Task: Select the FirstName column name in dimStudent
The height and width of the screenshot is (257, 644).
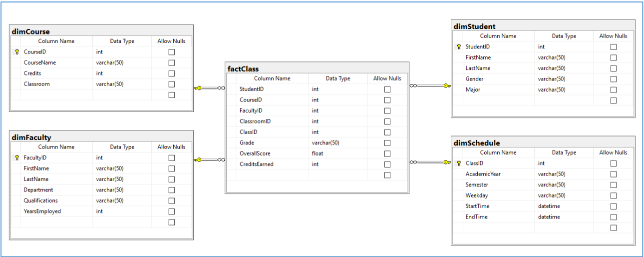Action: pyautogui.click(x=478, y=57)
